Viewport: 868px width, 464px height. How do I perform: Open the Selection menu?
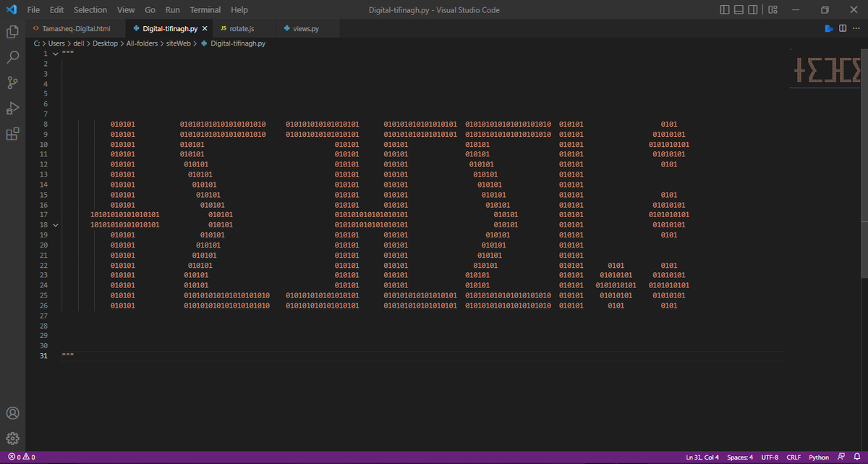point(90,10)
